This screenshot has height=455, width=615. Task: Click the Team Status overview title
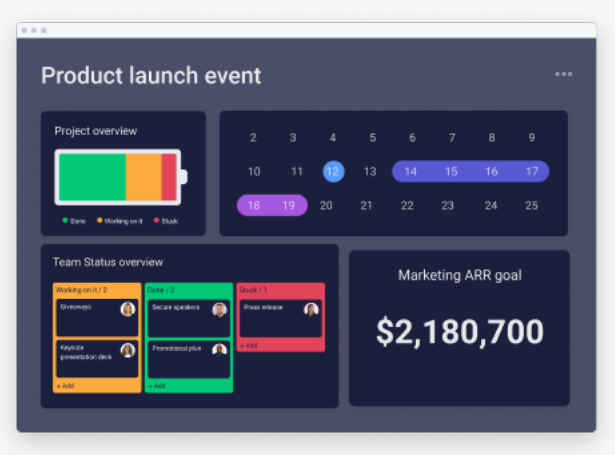108,262
